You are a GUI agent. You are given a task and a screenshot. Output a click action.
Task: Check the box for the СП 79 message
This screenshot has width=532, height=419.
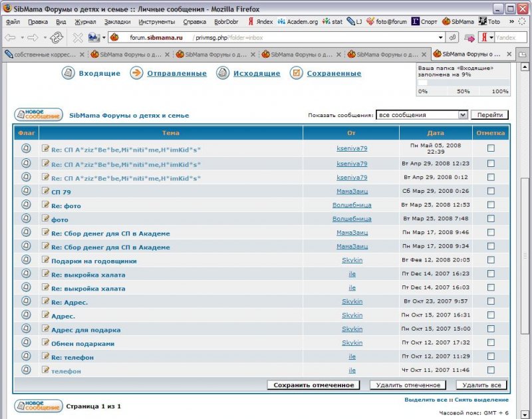[x=491, y=191]
